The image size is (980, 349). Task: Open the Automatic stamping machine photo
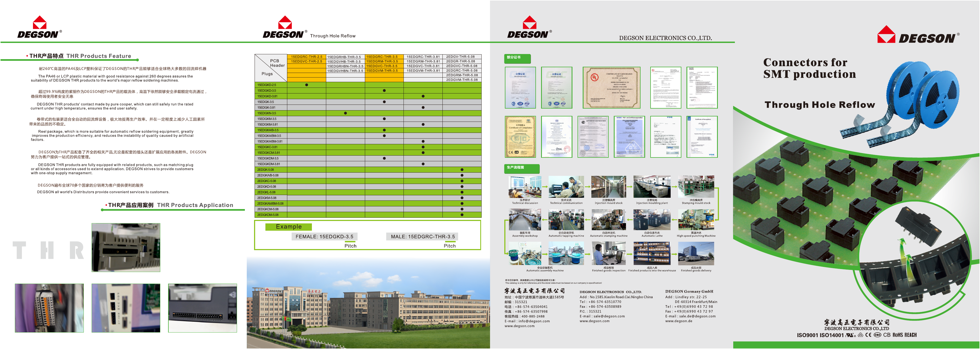(x=609, y=219)
